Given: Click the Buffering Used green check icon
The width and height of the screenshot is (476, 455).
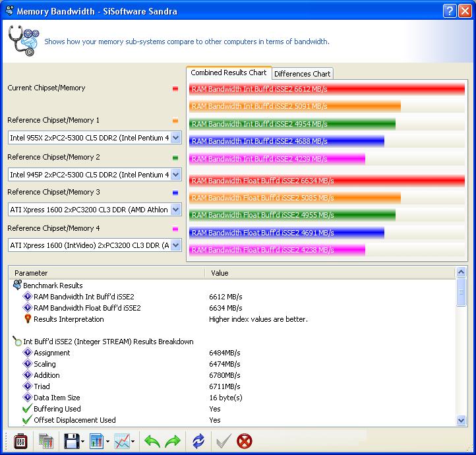Looking at the screenshot, I should click(x=27, y=408).
